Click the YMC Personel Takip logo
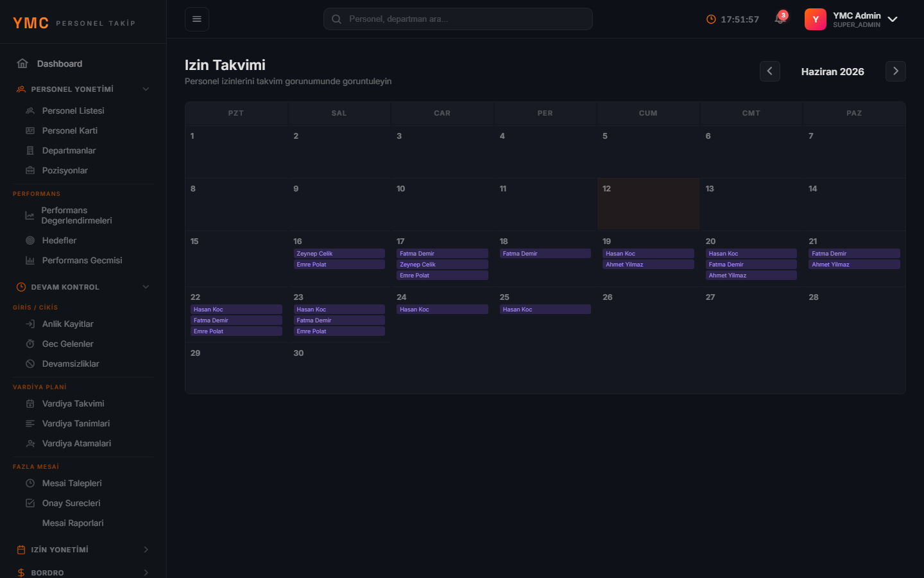The image size is (924, 578). [x=74, y=23]
